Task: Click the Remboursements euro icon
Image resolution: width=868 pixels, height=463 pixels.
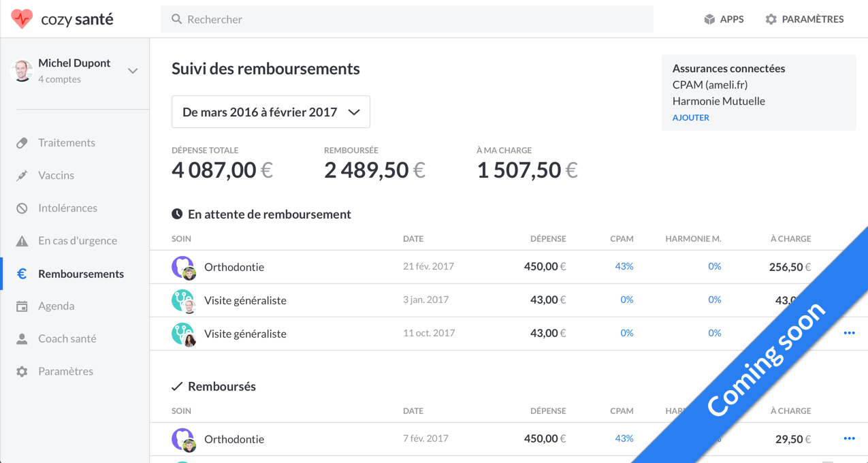Action: [x=22, y=274]
